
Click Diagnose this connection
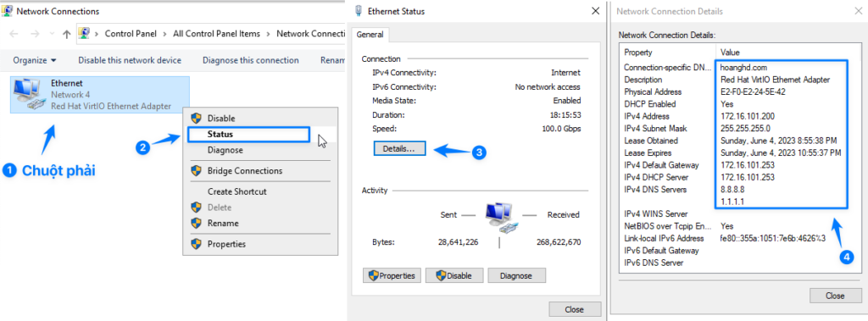click(x=251, y=60)
